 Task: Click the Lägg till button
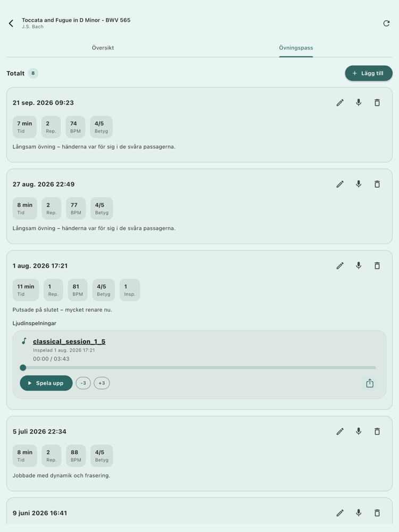tap(369, 73)
